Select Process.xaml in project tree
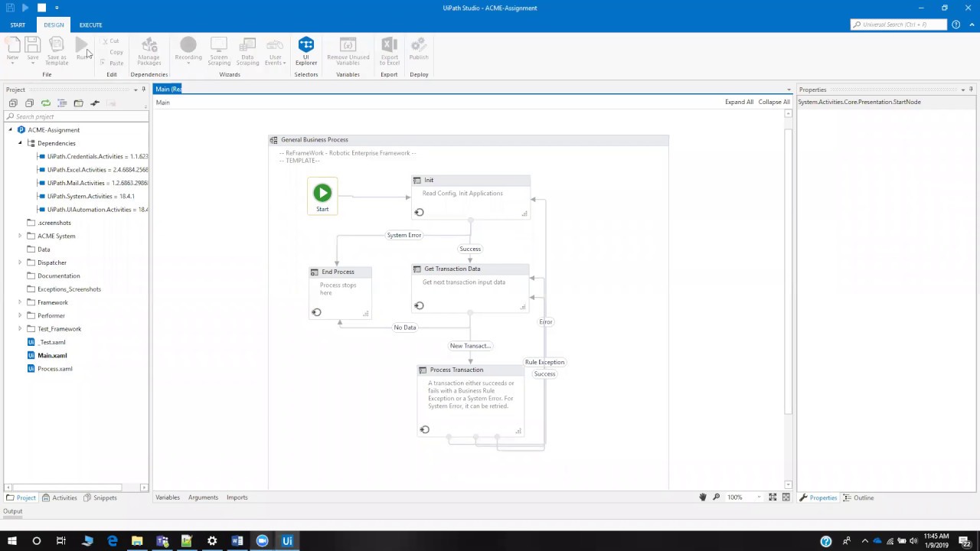Viewport: 980px width, 551px height. tap(54, 369)
